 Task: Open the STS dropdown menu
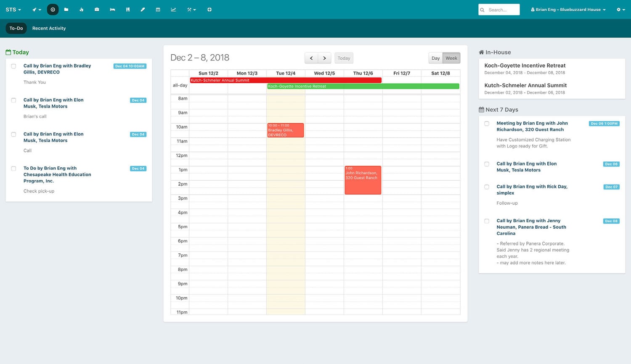click(x=13, y=9)
